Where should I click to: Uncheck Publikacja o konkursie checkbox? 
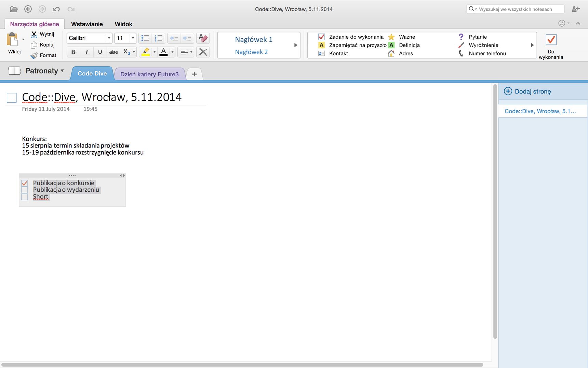coord(25,183)
